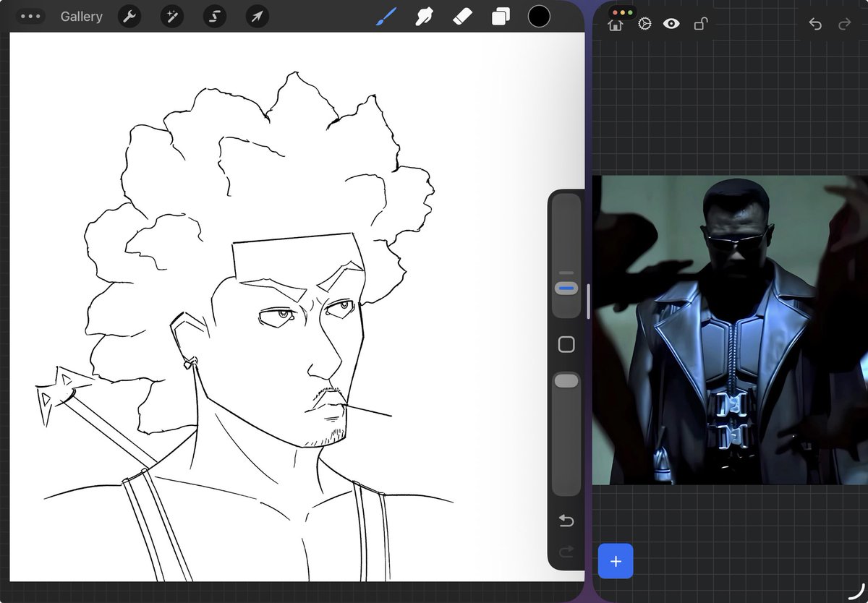Open the Gallery in Procreate

pos(81,17)
